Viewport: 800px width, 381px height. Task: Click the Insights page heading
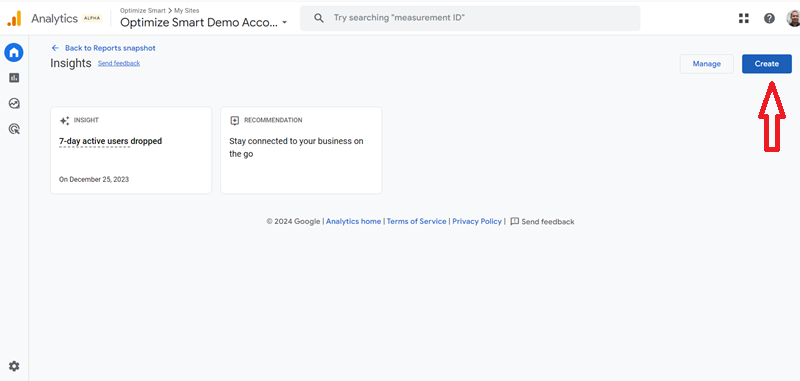pyautogui.click(x=71, y=63)
